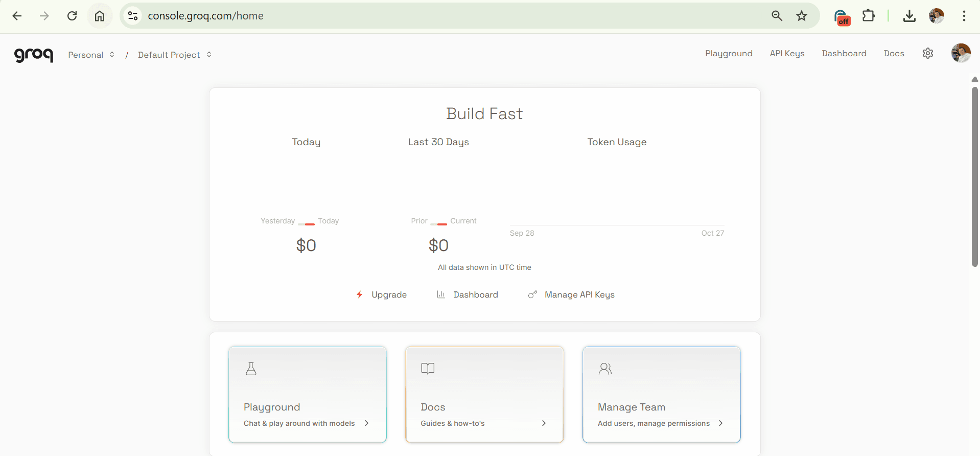Screen dimensions: 980x456
Task: Open settings gear icon in header
Action: 928,53
